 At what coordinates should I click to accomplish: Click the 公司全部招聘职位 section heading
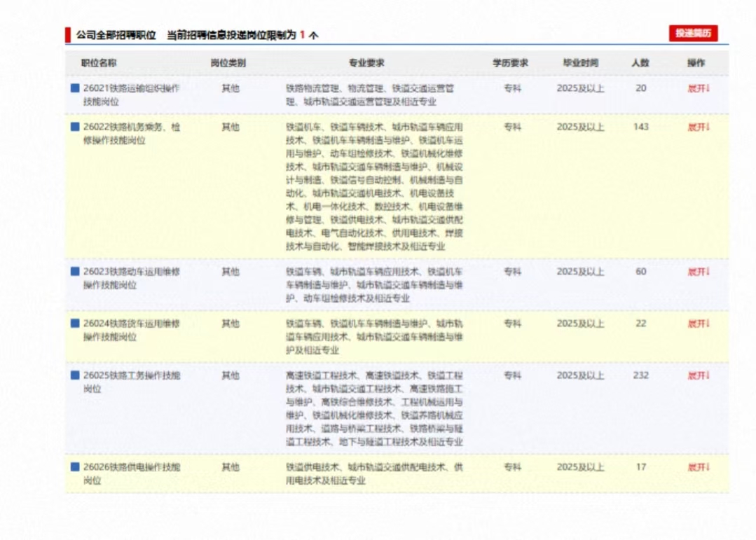coord(116,35)
